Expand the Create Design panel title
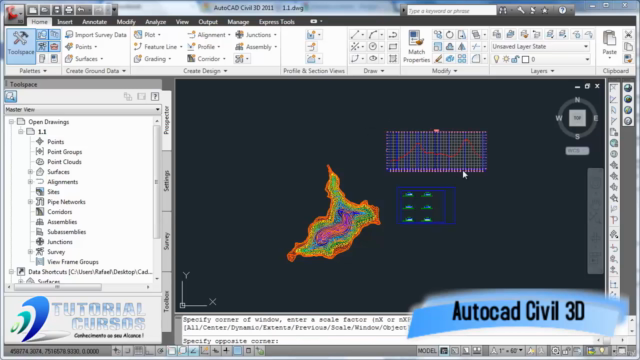This screenshot has height=360, width=640. [205, 71]
